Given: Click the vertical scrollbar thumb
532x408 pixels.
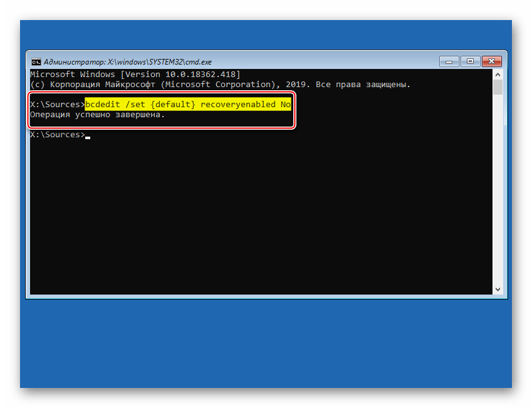Looking at the screenshot, I should click(x=498, y=86).
